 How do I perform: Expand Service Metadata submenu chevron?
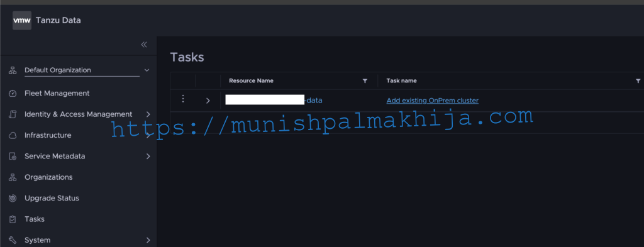(148, 156)
